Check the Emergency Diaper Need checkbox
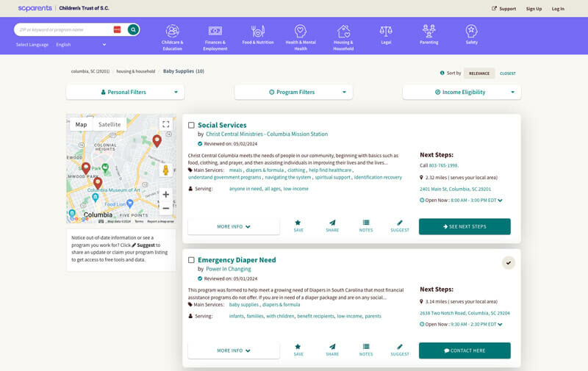Viewport: 588px width, 371px height. coord(191,260)
